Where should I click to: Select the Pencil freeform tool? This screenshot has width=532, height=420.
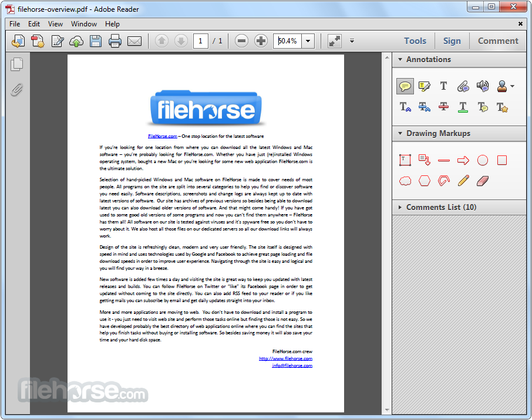[463, 181]
